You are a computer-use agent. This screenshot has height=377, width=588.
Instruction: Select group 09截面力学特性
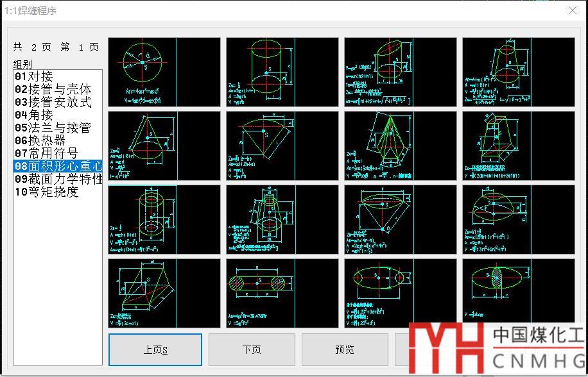click(58, 179)
